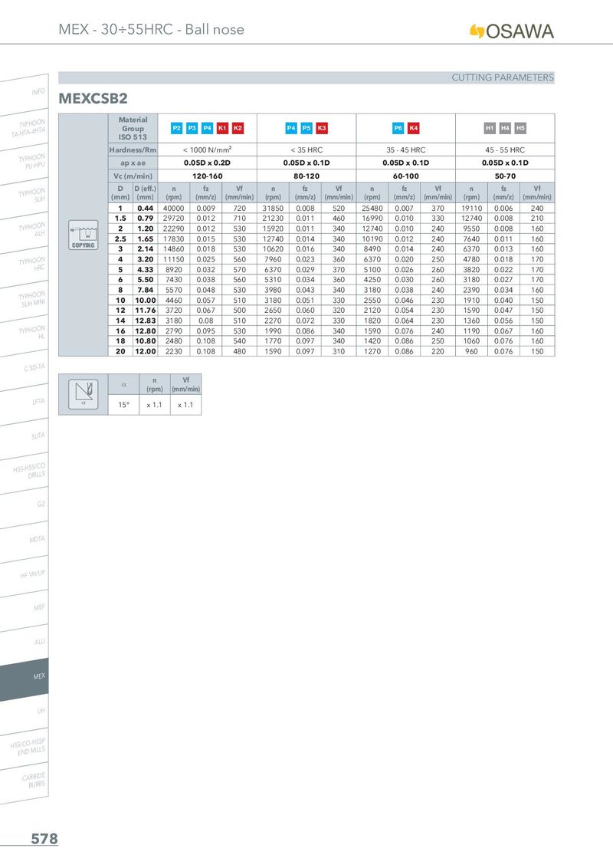Image resolution: width=613 pixels, height=868 pixels.
Task: Click the page number 578
Action: point(44,839)
